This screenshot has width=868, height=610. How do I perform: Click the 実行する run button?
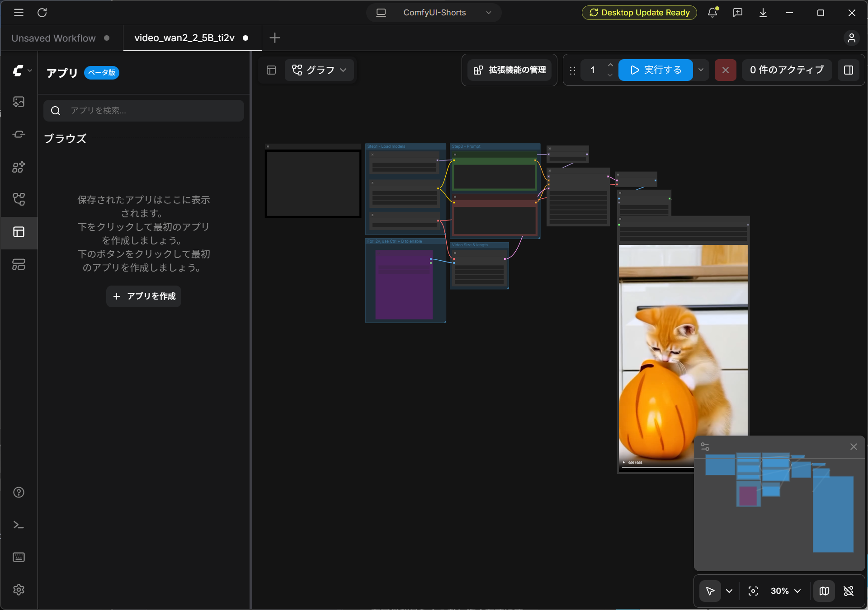click(x=656, y=70)
